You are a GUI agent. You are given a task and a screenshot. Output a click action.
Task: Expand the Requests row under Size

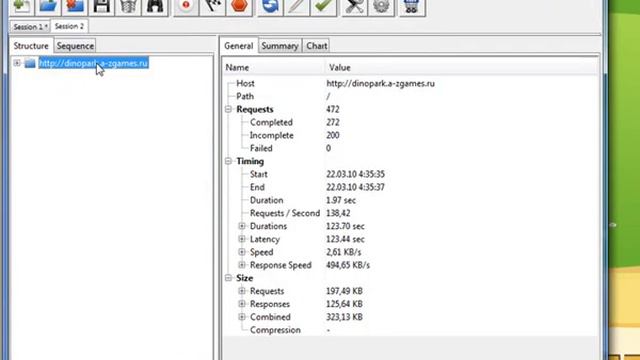click(242, 291)
